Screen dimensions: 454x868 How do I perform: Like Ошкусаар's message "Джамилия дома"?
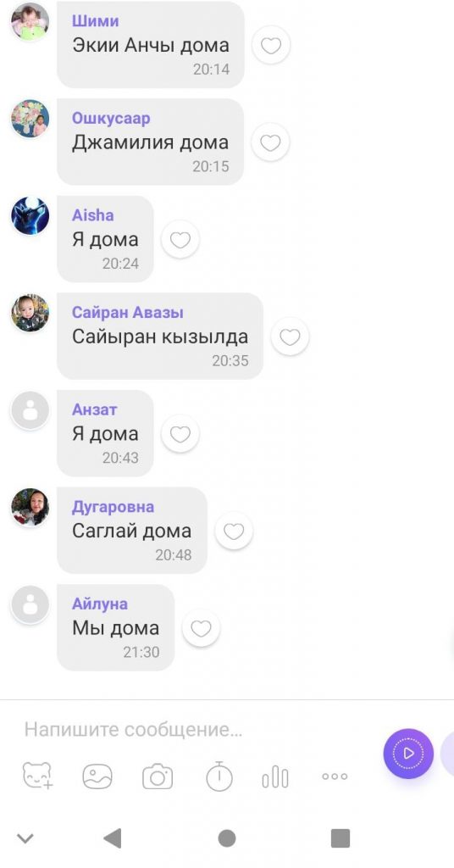[270, 142]
